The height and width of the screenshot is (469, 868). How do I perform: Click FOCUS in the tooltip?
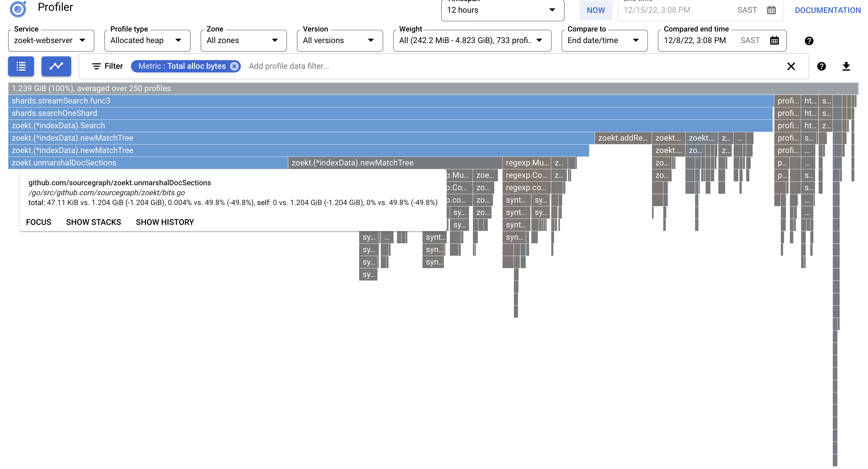(38, 222)
